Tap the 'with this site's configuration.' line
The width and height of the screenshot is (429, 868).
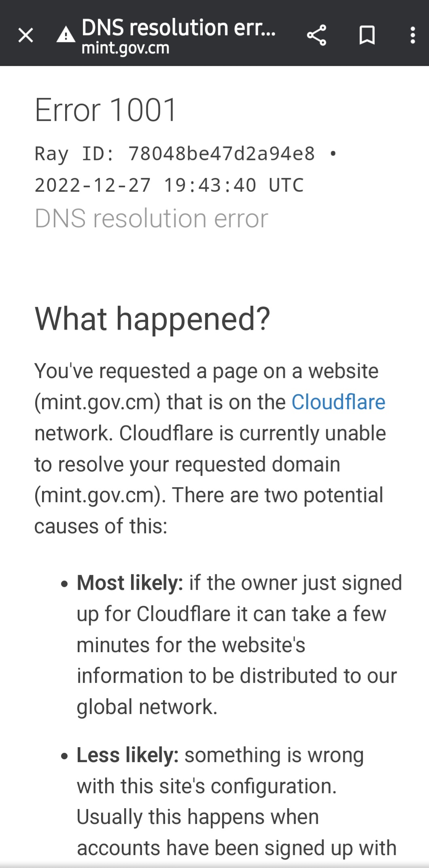[x=207, y=786]
